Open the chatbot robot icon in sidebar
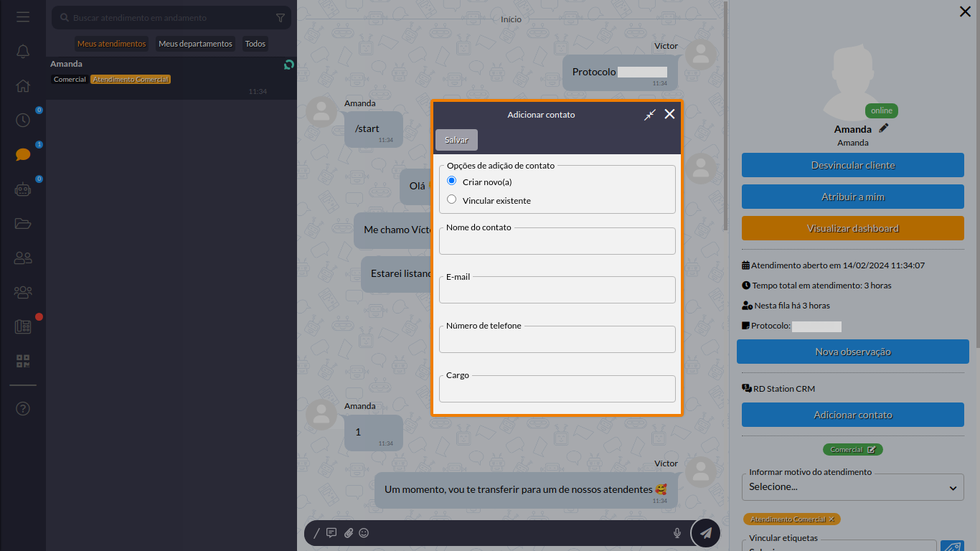Screen dimensions: 980x551 [x=23, y=189]
